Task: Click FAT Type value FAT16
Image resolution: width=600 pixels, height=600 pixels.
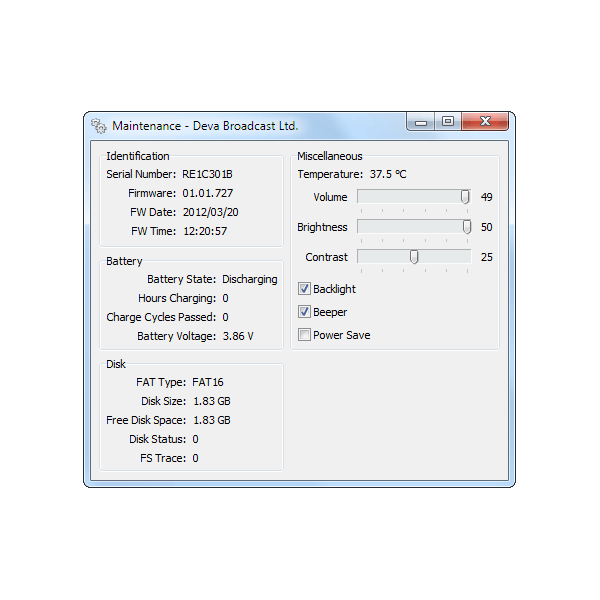Action: click(x=208, y=382)
